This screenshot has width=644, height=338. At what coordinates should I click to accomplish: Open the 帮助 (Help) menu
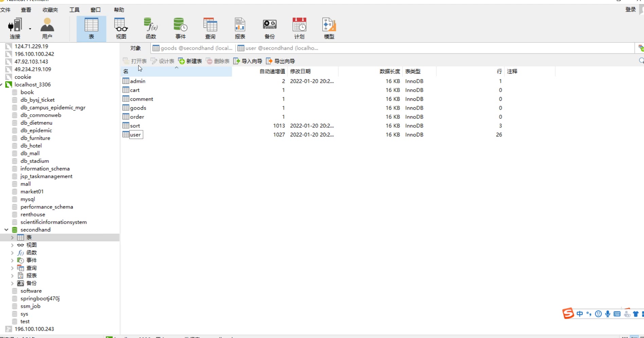click(x=119, y=10)
